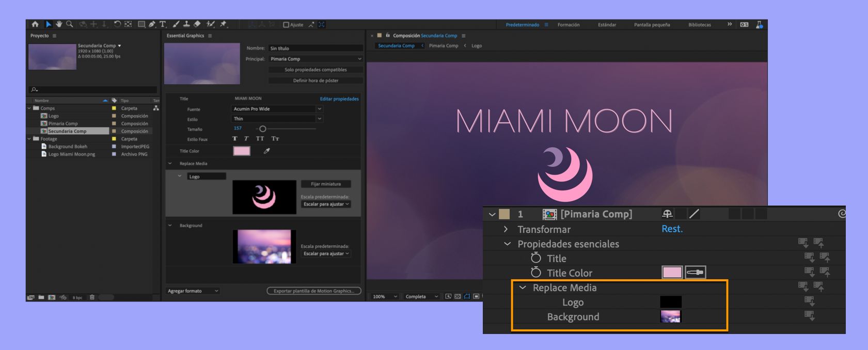
Task: Click Exportar plantilla de Motion Graphics button
Action: (x=314, y=291)
